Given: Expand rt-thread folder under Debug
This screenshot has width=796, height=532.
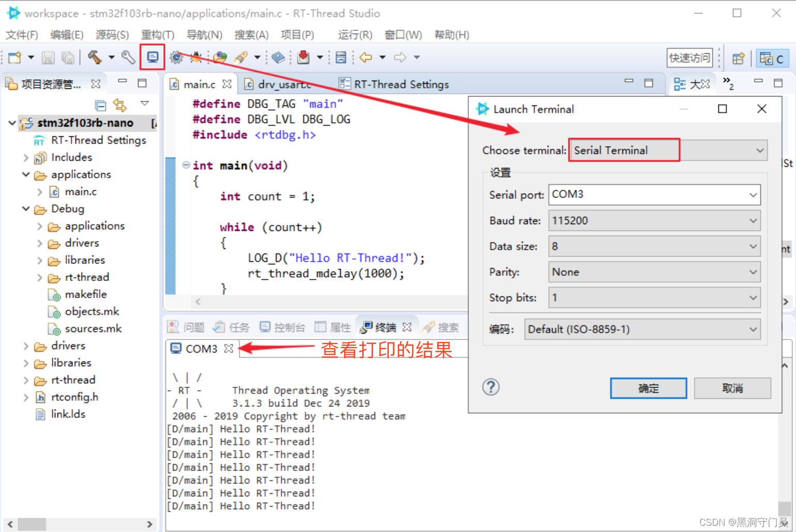Looking at the screenshot, I should [x=40, y=277].
